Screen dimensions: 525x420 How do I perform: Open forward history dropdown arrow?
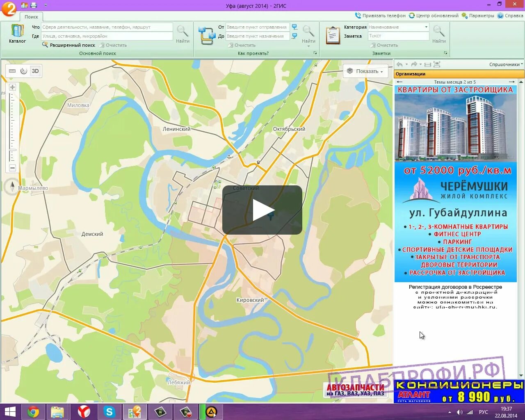pyautogui.click(x=420, y=64)
